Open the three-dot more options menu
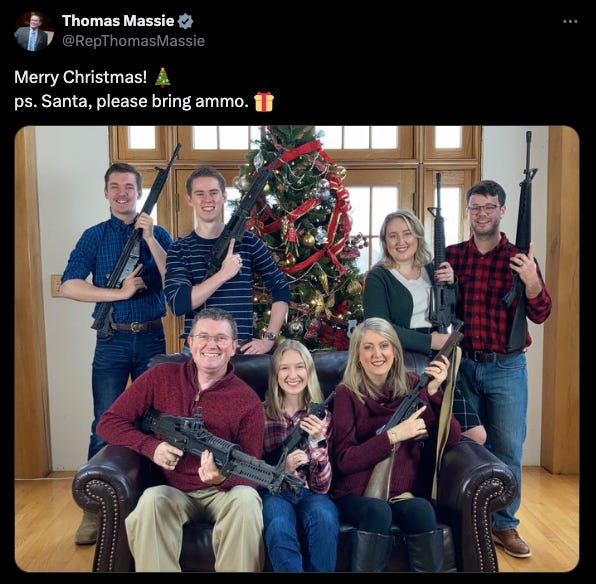The height and width of the screenshot is (584, 596). point(570,22)
